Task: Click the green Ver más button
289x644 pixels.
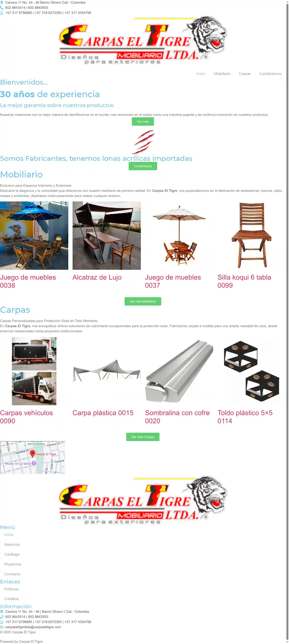Action: coord(143,122)
